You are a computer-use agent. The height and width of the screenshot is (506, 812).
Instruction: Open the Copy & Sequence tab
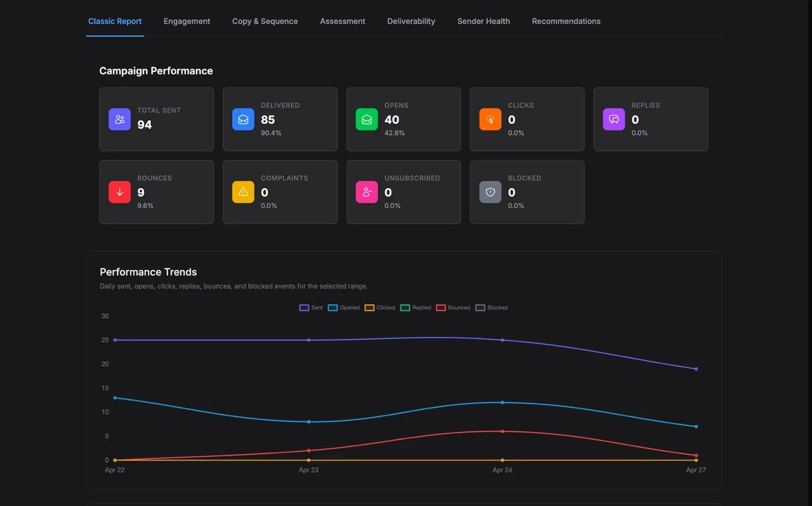coord(265,21)
